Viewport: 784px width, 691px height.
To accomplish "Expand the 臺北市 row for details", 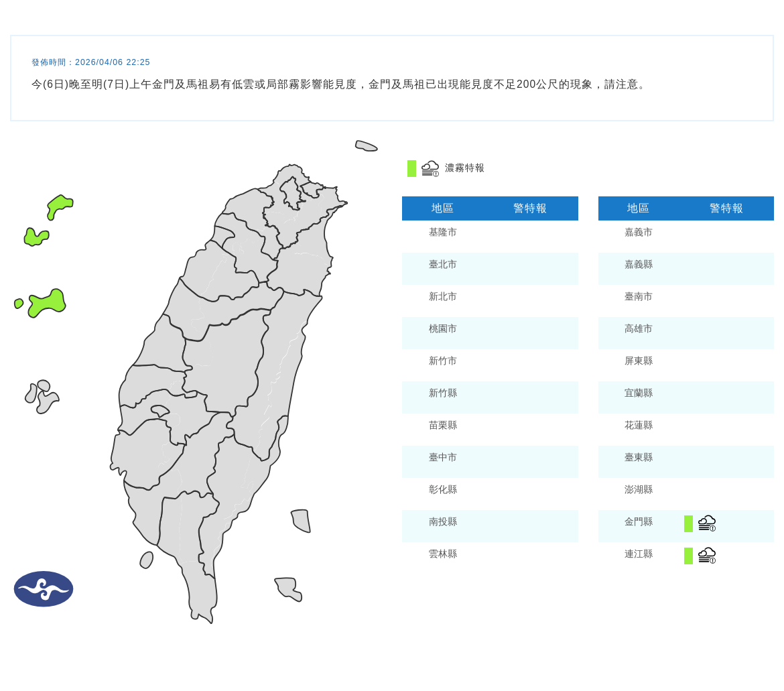I will pyautogui.click(x=442, y=265).
